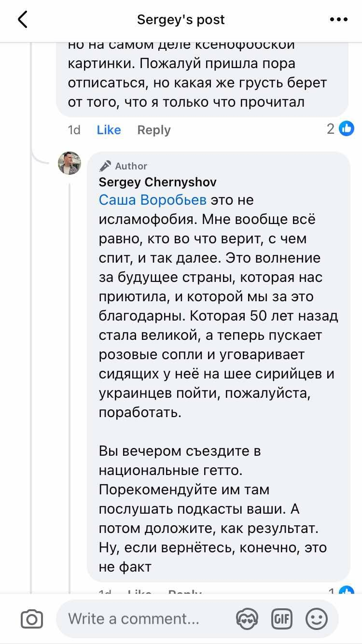Open the emoji smiley picker
This screenshot has width=362, height=644.
click(317, 619)
